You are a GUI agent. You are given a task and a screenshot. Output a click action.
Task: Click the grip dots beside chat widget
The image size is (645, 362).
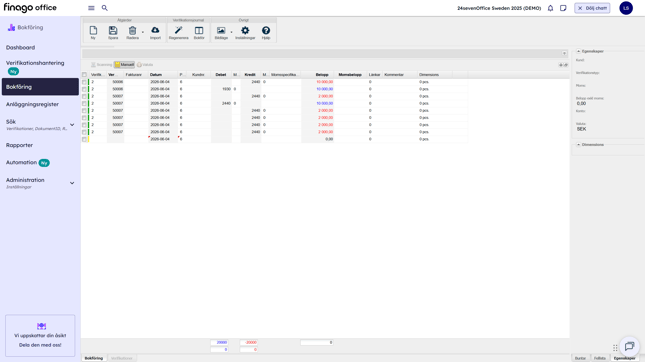[615, 348]
